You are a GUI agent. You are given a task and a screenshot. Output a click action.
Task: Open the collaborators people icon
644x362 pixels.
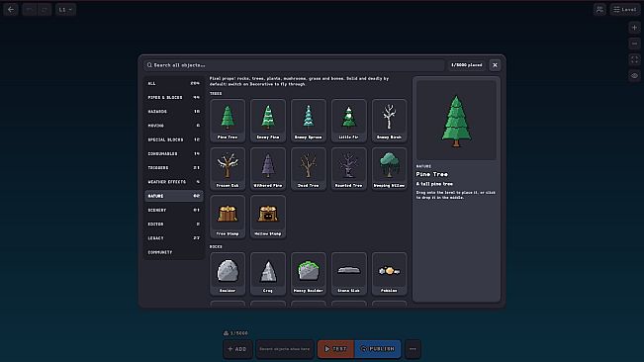point(599,10)
